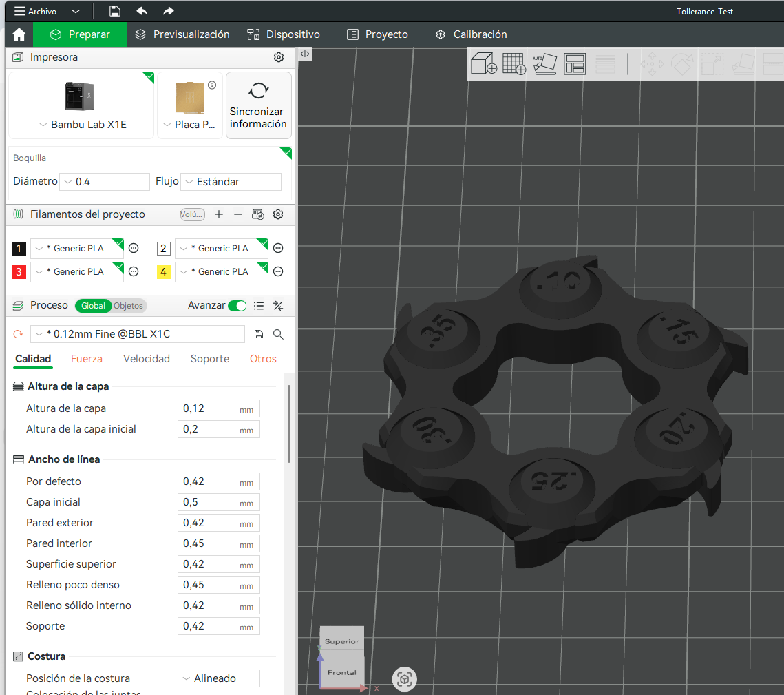Open the Otros settings tab
The height and width of the screenshot is (695, 784).
tap(263, 359)
